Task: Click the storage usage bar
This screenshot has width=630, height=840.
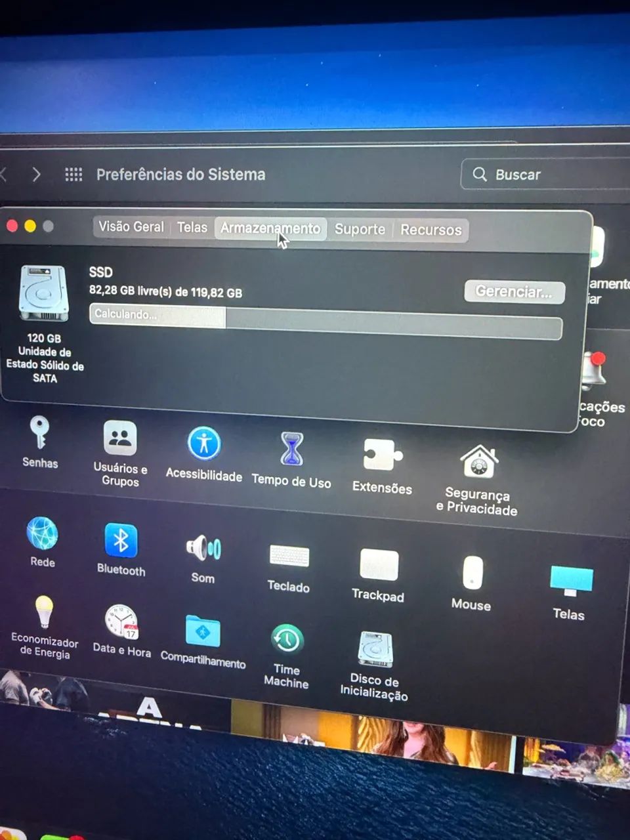Action: (x=325, y=322)
